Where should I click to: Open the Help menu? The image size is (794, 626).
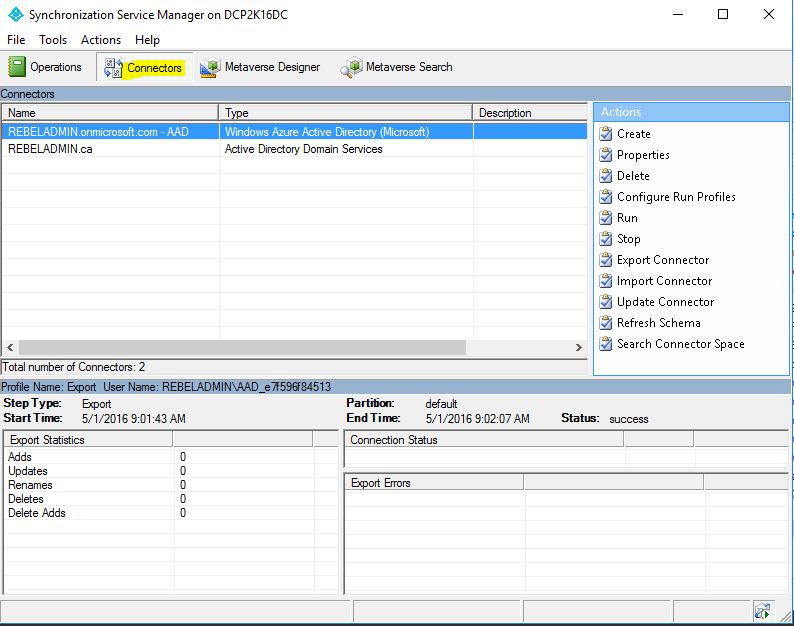click(x=147, y=40)
